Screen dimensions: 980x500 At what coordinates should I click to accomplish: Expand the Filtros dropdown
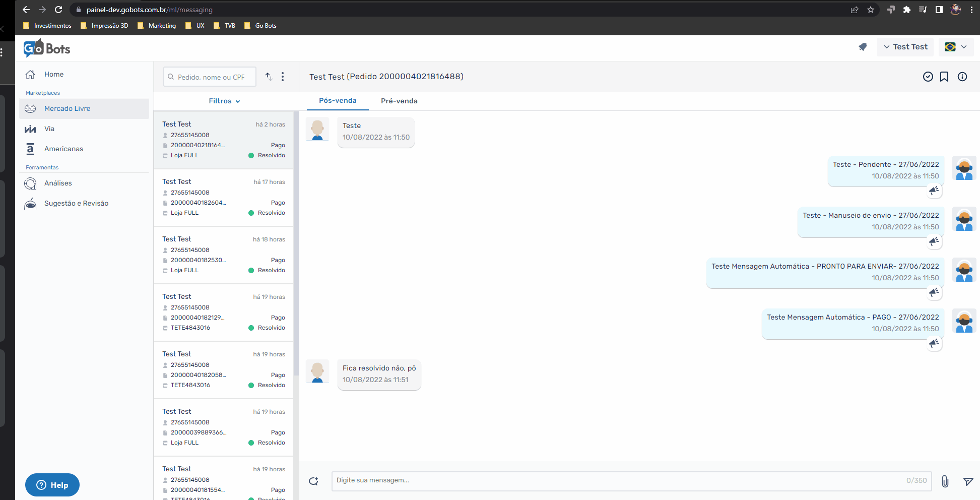[224, 101]
